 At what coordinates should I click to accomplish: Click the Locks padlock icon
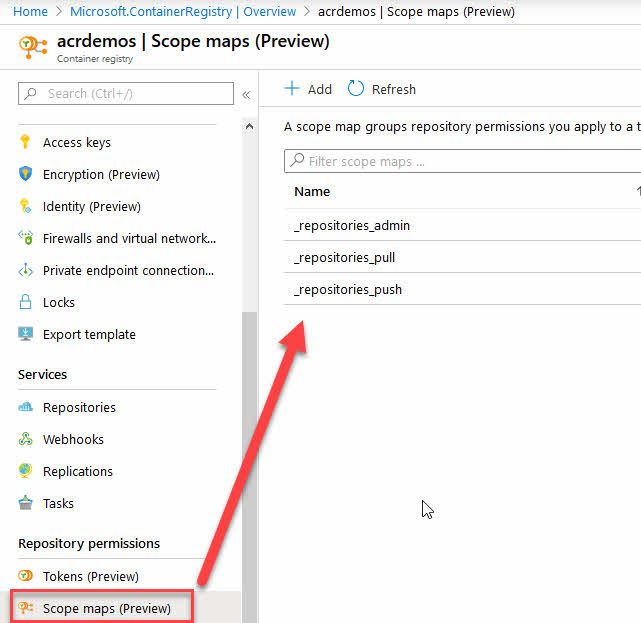tap(26, 302)
